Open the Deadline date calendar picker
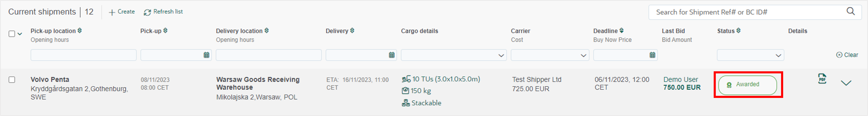The height and width of the screenshot is (116, 868). pos(652,55)
